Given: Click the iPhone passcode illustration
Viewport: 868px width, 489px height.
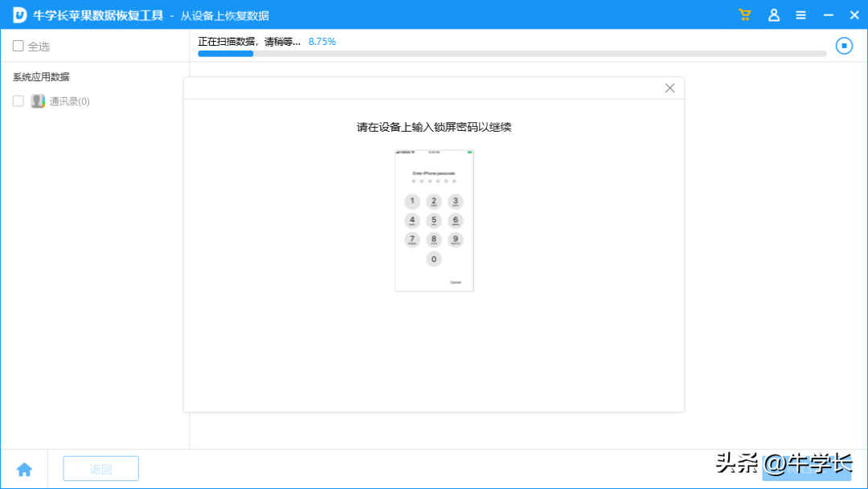Looking at the screenshot, I should click(434, 220).
